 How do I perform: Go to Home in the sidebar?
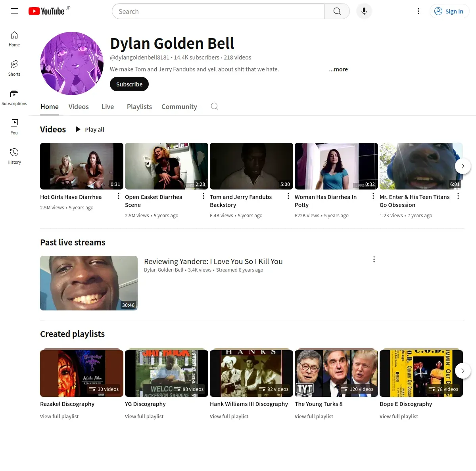pyautogui.click(x=14, y=39)
